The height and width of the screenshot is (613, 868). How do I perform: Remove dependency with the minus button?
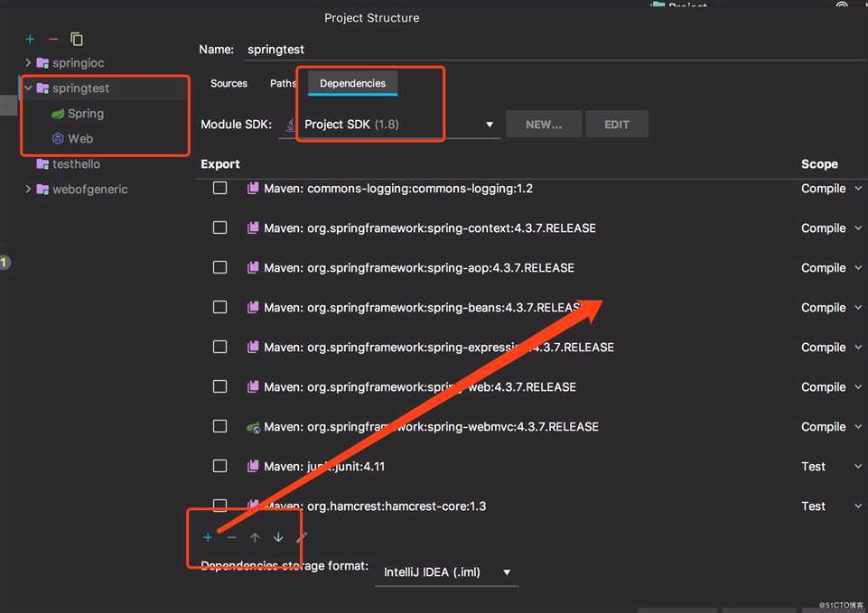231,537
